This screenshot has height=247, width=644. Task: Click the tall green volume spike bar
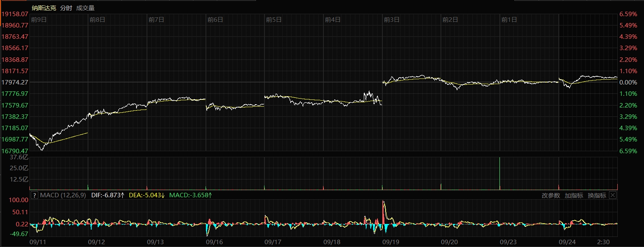500,173
